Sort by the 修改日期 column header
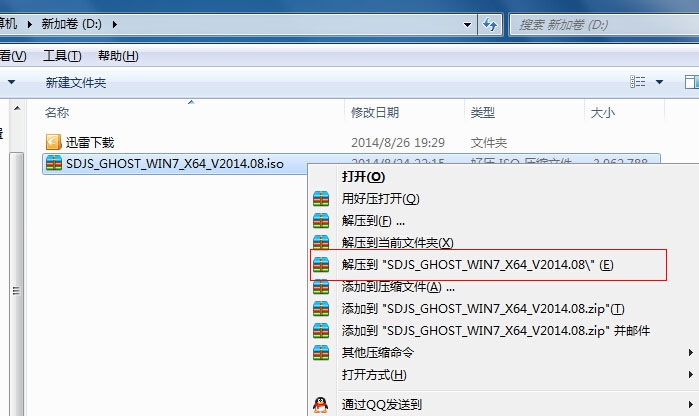Image resolution: width=699 pixels, height=416 pixels. (375, 112)
